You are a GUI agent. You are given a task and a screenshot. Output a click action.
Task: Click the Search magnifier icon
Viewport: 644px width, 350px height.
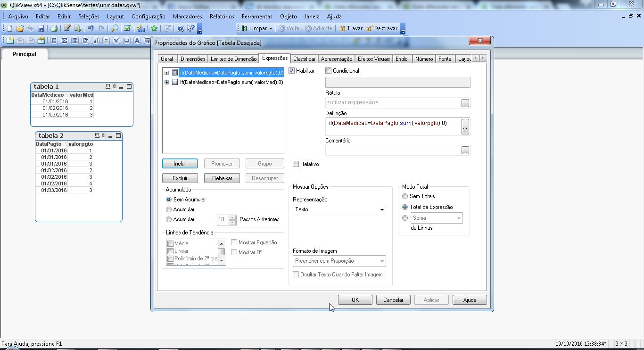click(115, 28)
